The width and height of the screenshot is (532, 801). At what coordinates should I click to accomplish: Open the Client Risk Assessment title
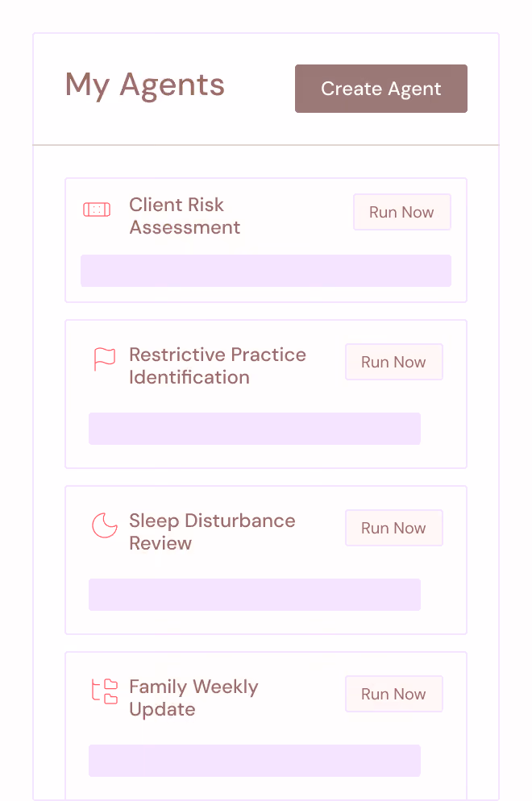click(x=185, y=216)
